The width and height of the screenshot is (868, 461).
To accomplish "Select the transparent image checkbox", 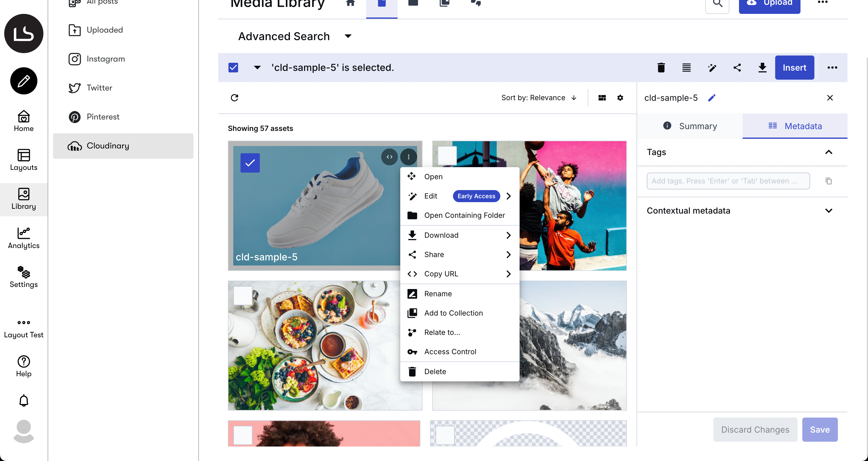I will (445, 435).
